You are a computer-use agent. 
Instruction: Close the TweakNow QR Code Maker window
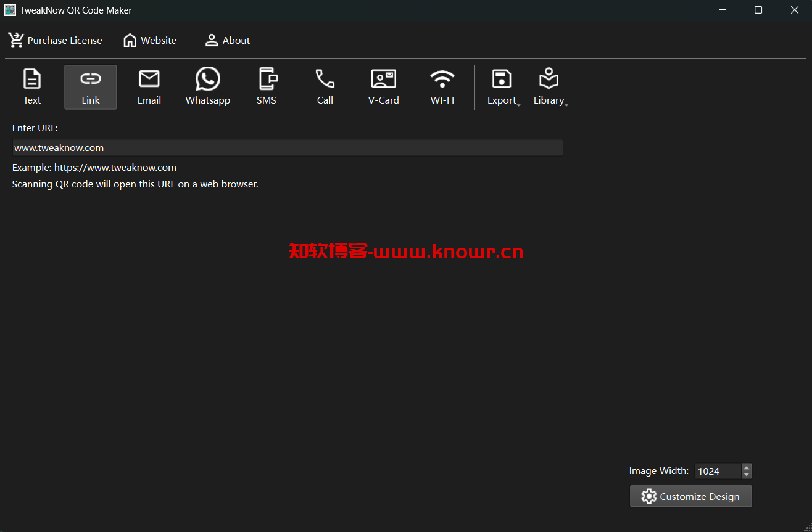(795, 10)
